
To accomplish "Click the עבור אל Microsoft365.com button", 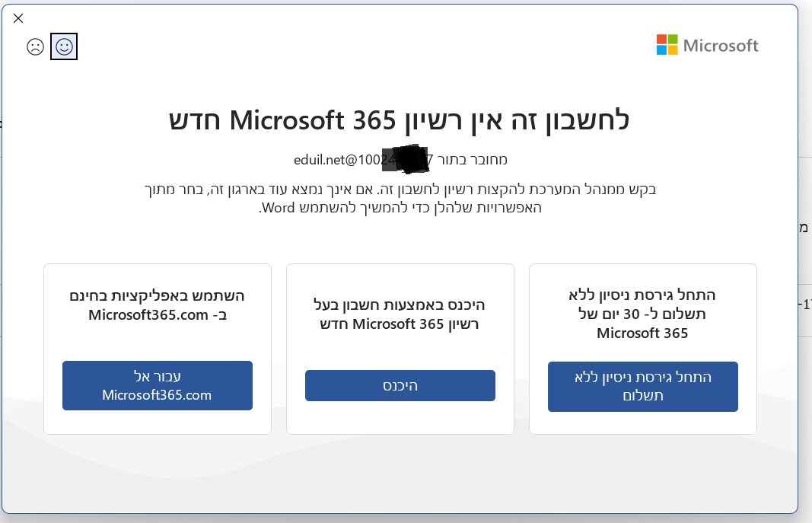I will (157, 385).
